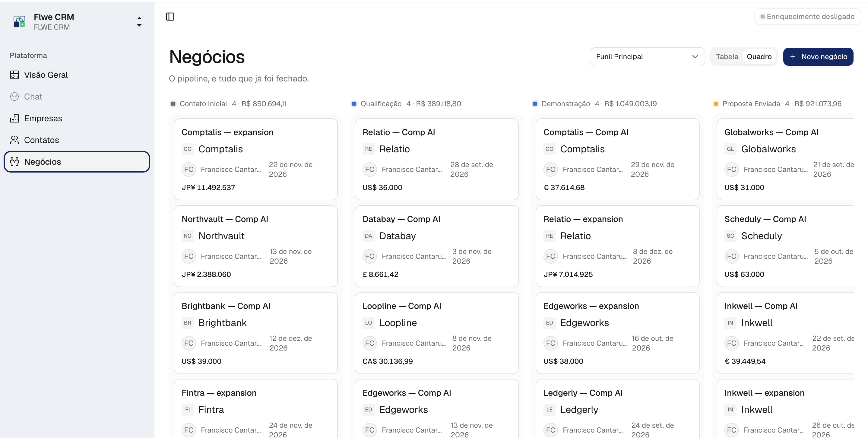
Task: Click the CA$ 30.136,99 deal value
Action: [x=388, y=361]
